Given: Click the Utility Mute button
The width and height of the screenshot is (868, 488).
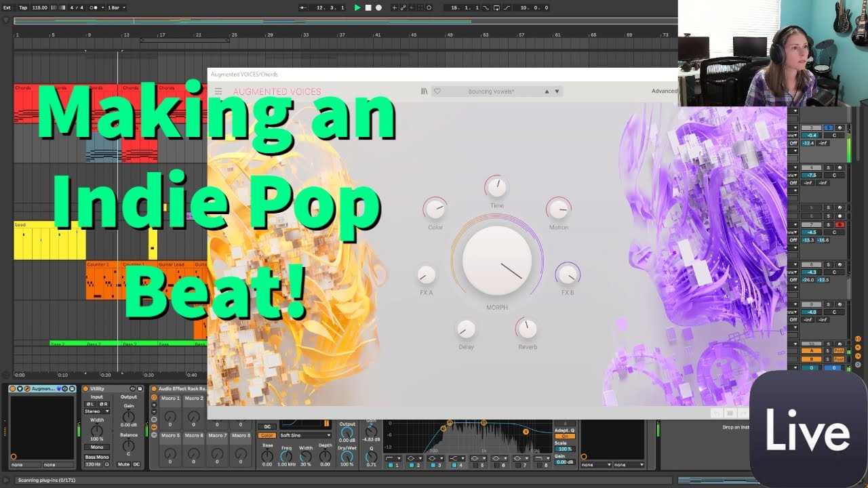Looking at the screenshot, I should pyautogui.click(x=123, y=464).
